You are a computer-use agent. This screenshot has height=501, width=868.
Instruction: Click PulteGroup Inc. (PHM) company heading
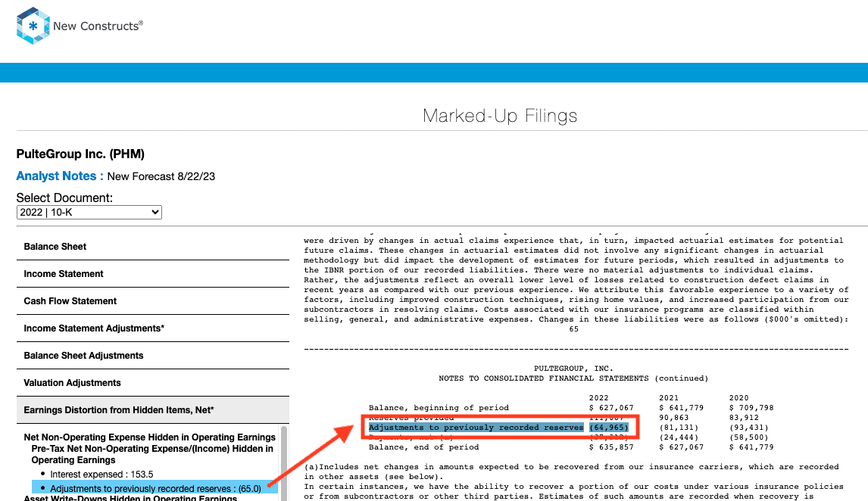click(x=80, y=154)
